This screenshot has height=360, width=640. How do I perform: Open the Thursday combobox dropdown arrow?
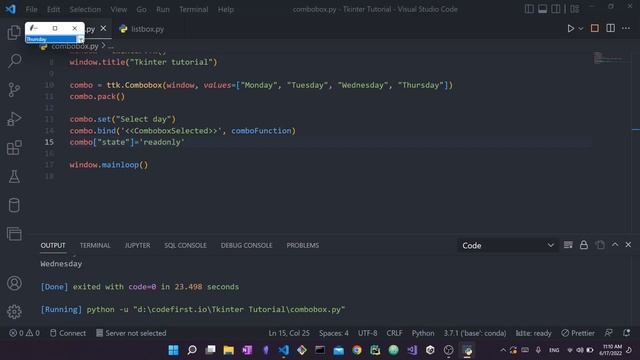click(80, 39)
